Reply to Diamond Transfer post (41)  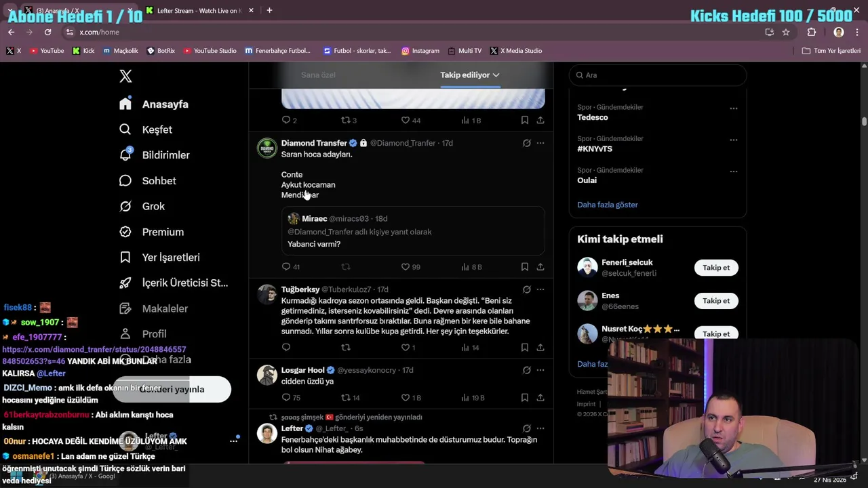tap(290, 267)
